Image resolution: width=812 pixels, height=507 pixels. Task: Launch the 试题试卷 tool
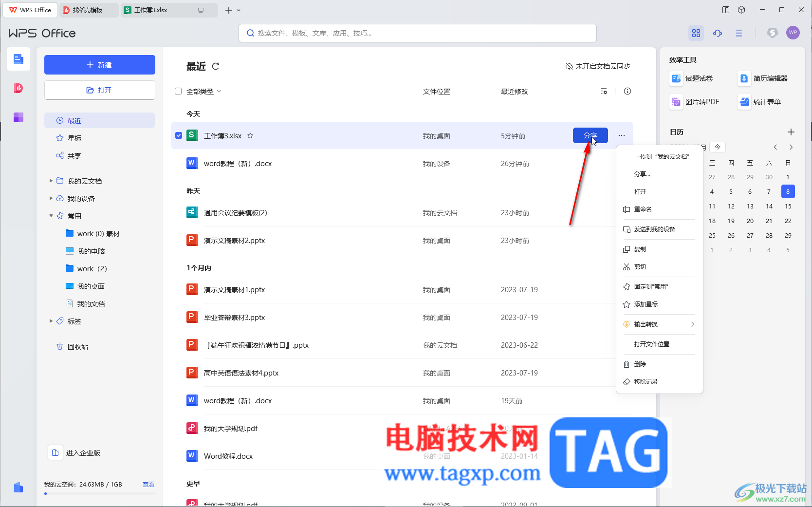pyautogui.click(x=692, y=78)
